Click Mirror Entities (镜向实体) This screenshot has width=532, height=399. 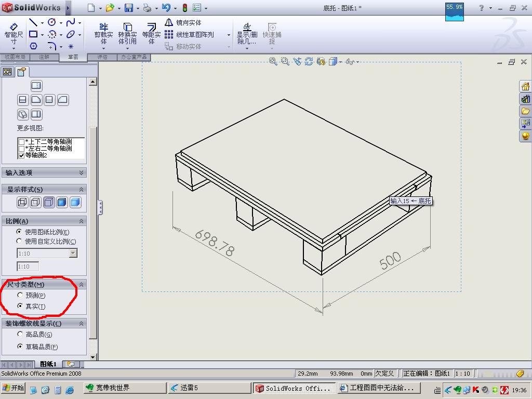click(183, 23)
